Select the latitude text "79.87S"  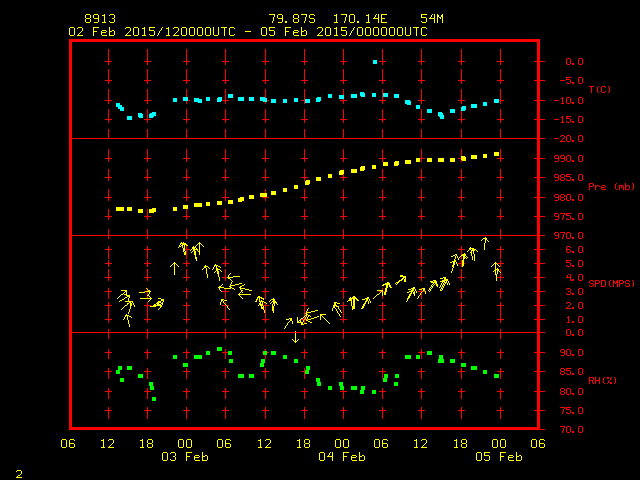(x=292, y=19)
